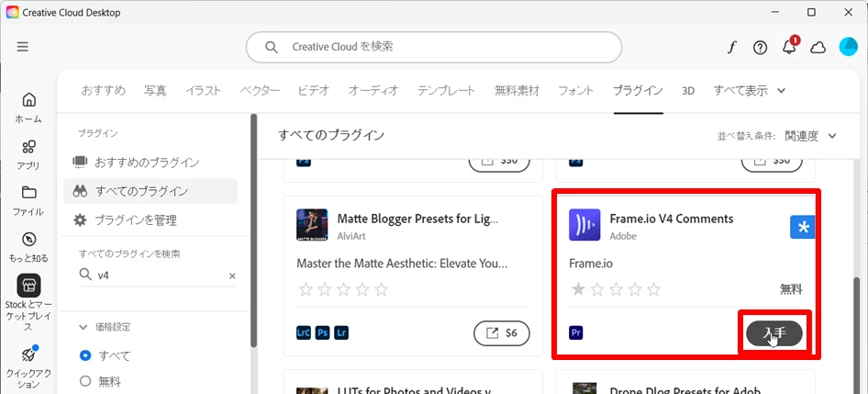Click magnifier icon in Creative Cloud search bar
The height and width of the screenshot is (394, 868).
click(x=272, y=47)
